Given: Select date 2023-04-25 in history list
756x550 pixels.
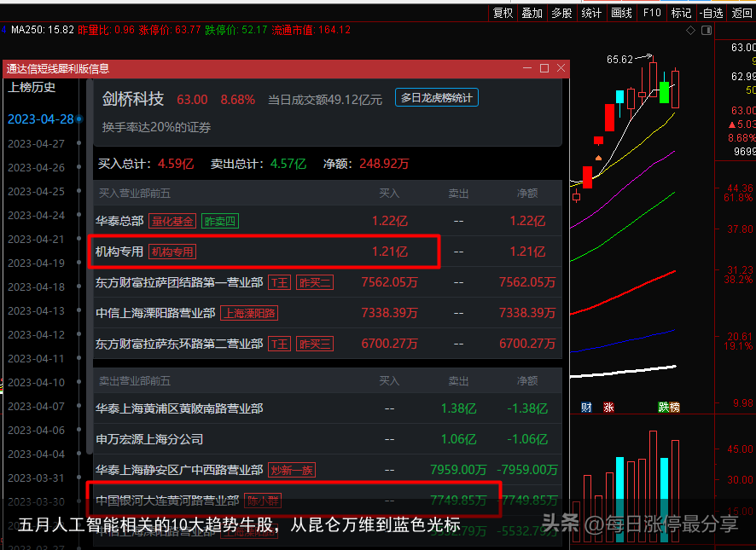Looking at the screenshot, I should [x=36, y=191].
